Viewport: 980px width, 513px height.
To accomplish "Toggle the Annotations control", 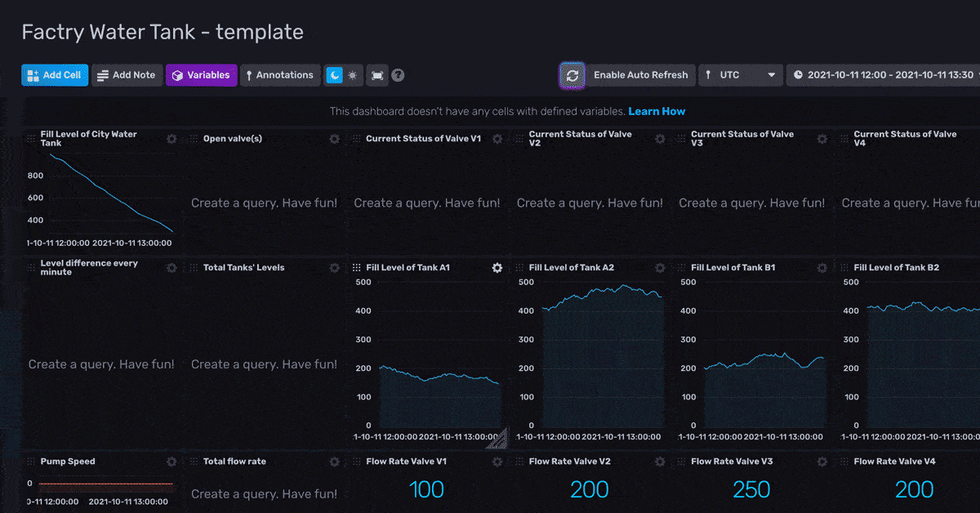I will point(279,75).
